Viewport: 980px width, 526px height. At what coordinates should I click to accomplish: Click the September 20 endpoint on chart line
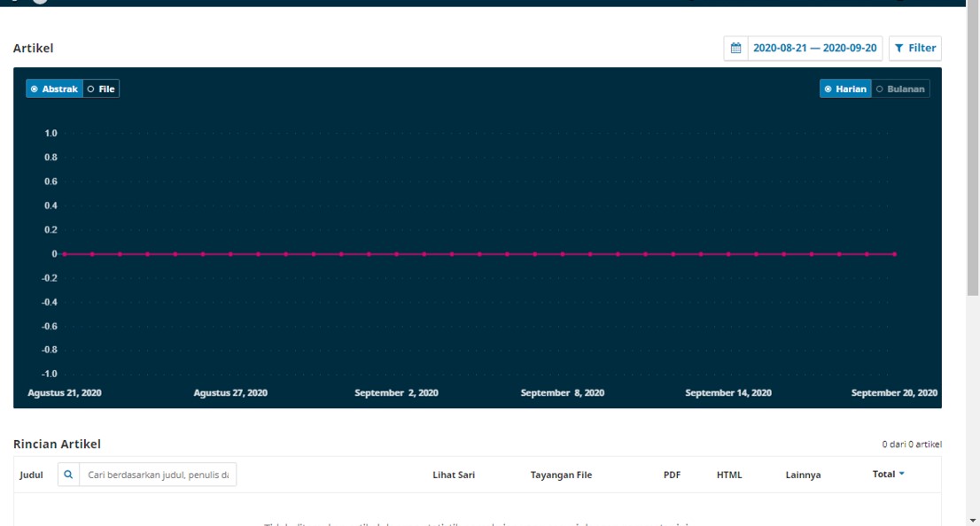click(x=894, y=254)
